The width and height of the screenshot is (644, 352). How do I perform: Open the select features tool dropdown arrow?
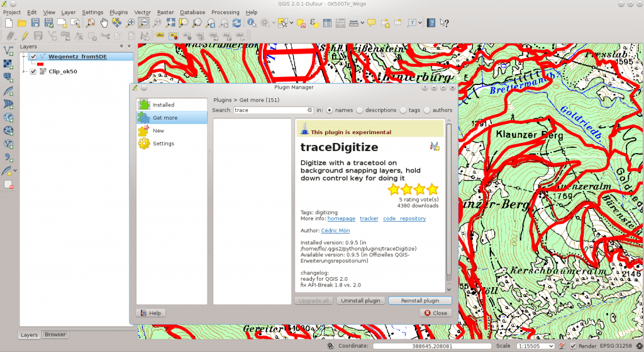(x=292, y=23)
